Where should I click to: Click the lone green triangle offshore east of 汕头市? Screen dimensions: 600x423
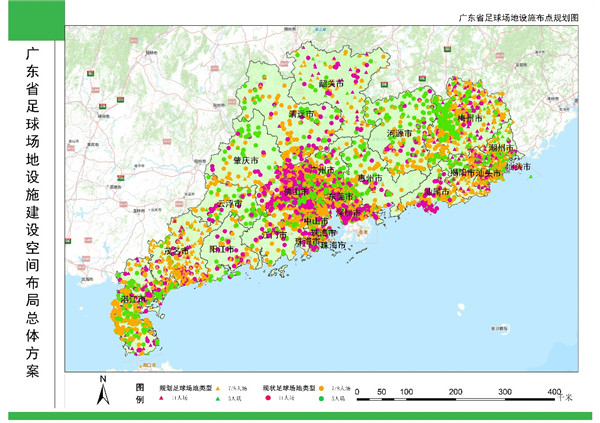(529, 177)
